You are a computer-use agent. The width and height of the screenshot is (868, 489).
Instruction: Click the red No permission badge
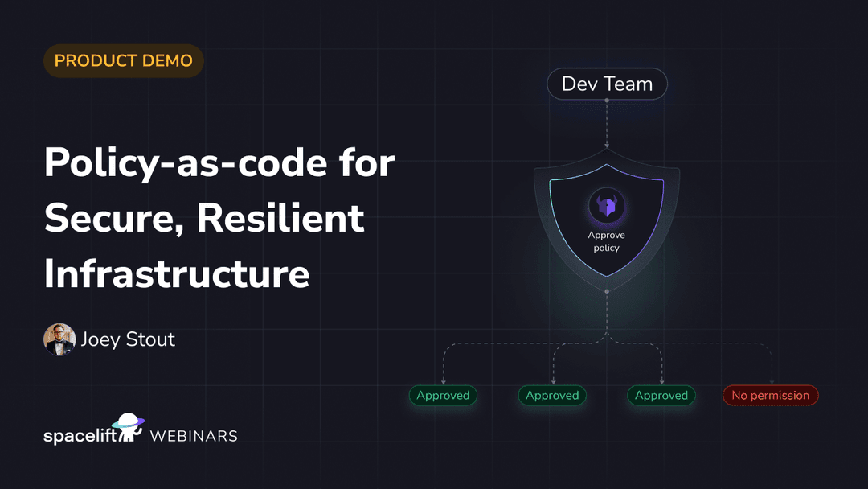[x=770, y=396]
